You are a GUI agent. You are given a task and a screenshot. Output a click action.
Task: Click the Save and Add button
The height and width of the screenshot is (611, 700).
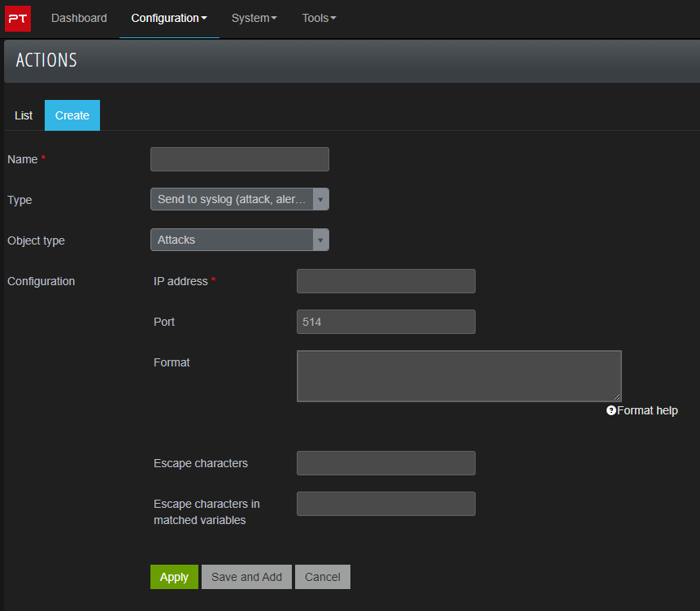pyautogui.click(x=246, y=577)
